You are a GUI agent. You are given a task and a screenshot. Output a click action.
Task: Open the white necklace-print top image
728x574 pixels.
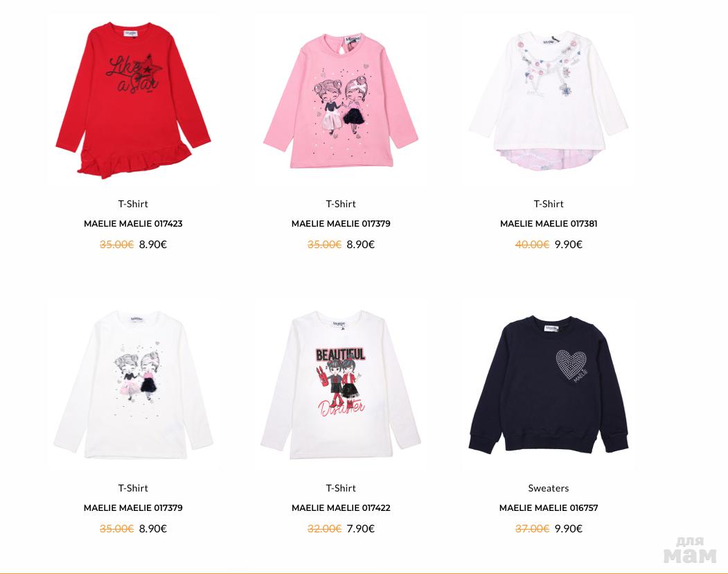click(549, 99)
